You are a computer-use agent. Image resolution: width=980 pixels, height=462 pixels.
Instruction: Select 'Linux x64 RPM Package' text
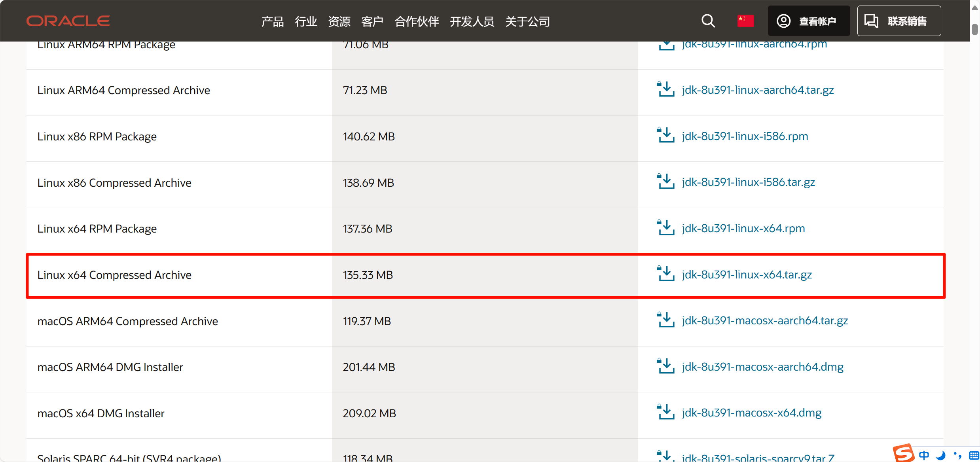coord(97,229)
